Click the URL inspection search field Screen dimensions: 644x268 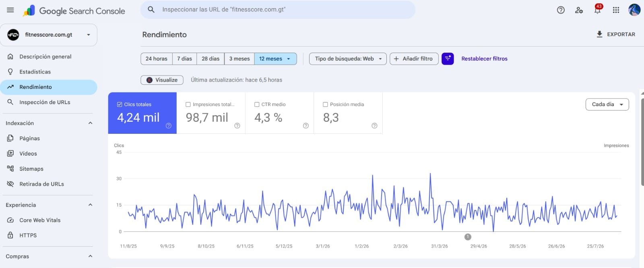(x=278, y=9)
